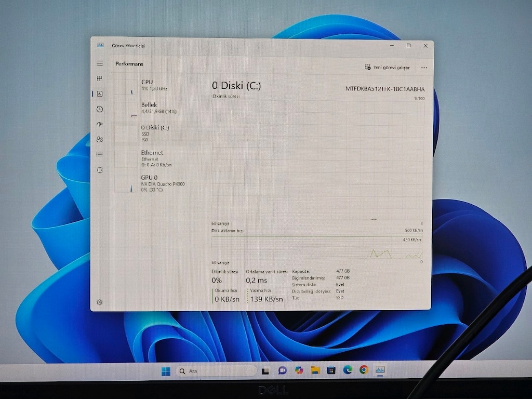The height and width of the screenshot is (399, 532).
Task: Click the '450 KB/sn' graph label
Action: [412, 240]
